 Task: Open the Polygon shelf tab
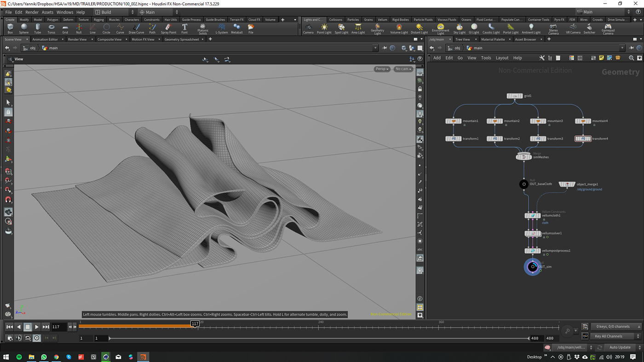click(x=52, y=20)
